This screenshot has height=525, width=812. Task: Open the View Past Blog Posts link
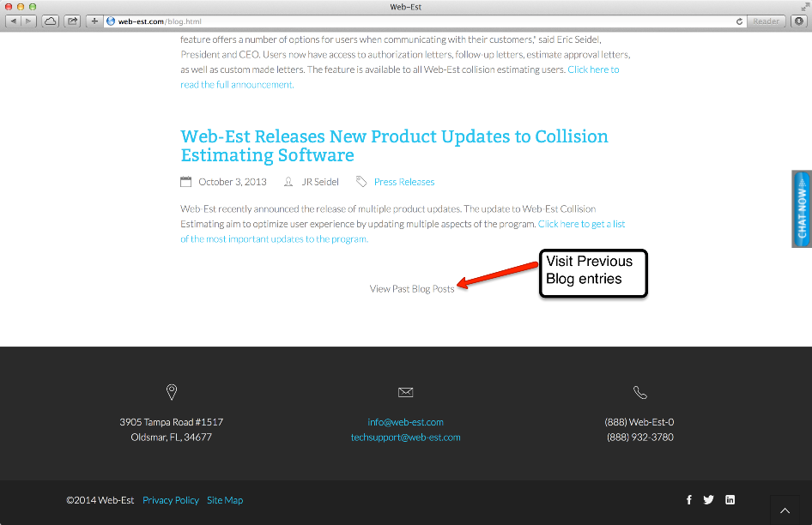coord(412,289)
